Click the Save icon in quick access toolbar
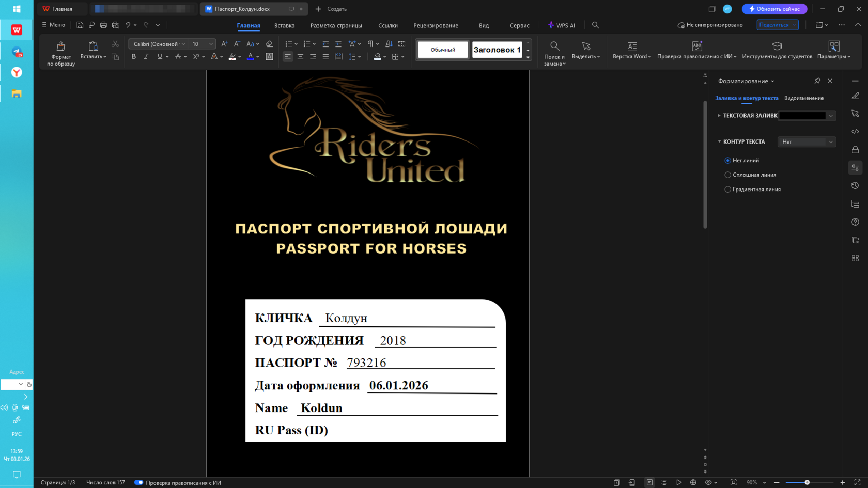868x488 pixels. pos(80,25)
